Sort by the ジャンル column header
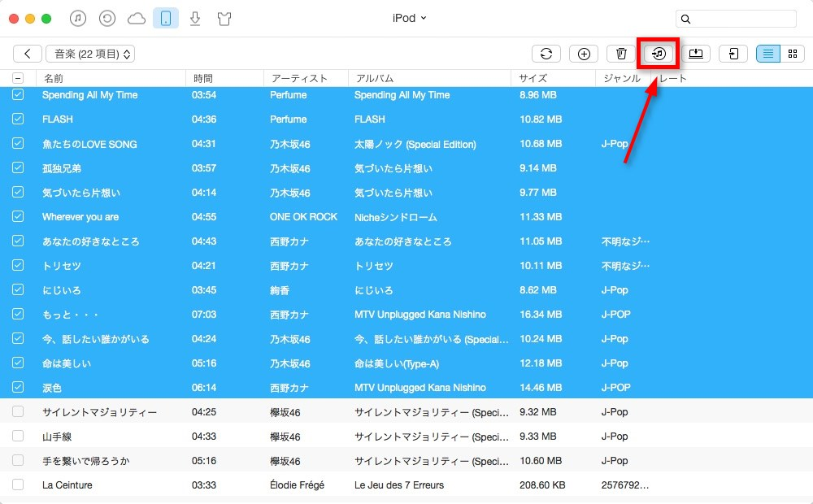Viewport: 813px width, 504px height. point(623,78)
